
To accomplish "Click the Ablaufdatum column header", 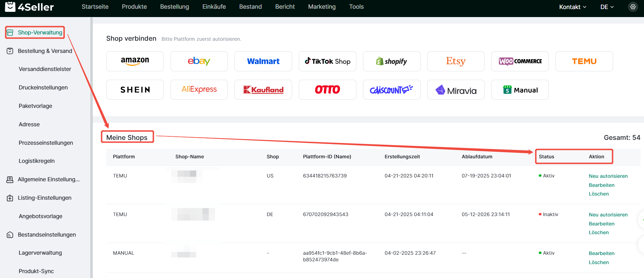I will 477,157.
